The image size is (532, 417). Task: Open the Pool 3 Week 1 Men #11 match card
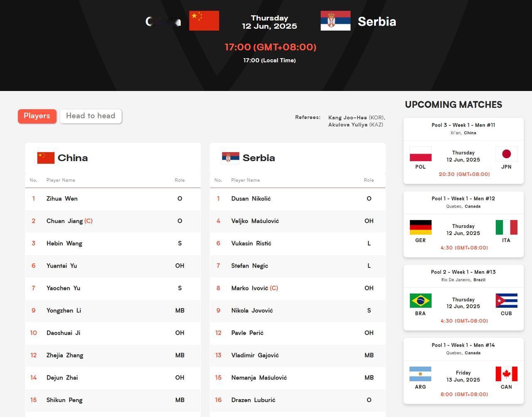coord(463,151)
